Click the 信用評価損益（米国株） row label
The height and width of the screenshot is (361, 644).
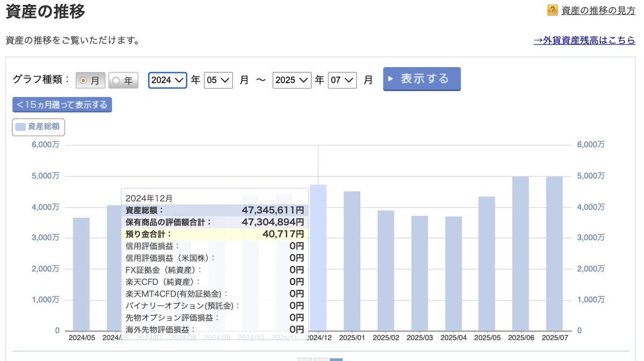point(170,257)
